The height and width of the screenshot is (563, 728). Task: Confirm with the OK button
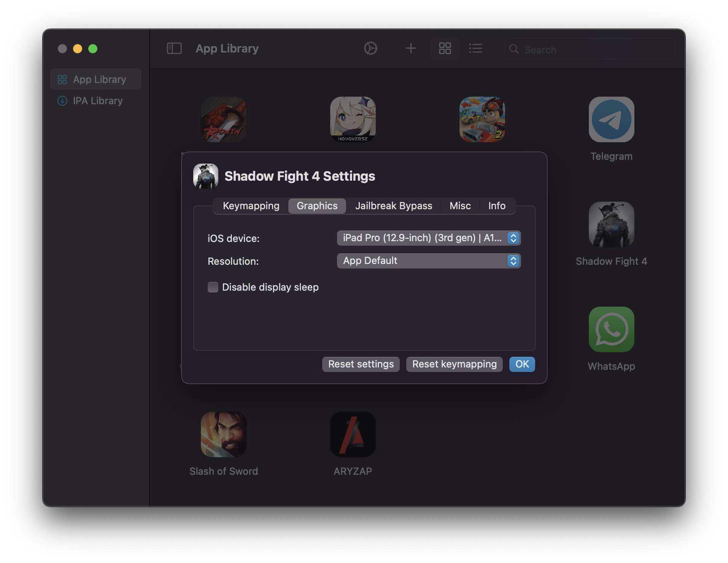[522, 364]
